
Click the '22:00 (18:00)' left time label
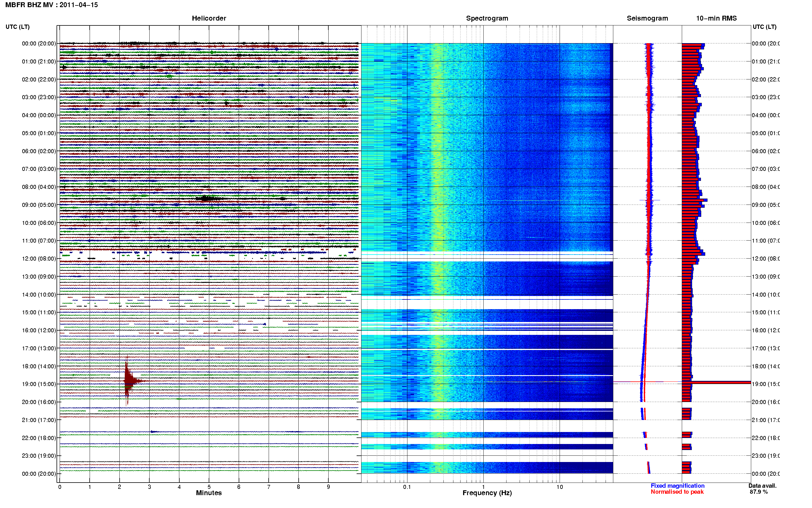(x=39, y=438)
